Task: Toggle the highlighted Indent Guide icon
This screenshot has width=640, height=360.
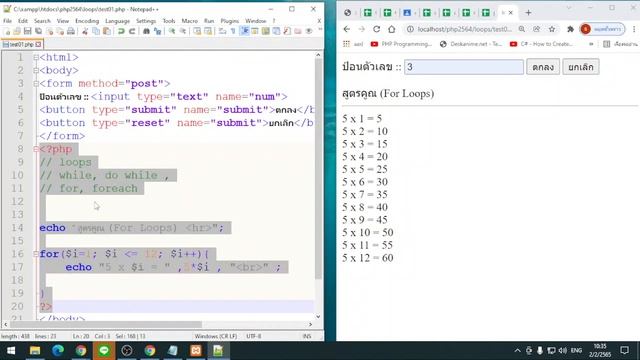Action: click(244, 31)
